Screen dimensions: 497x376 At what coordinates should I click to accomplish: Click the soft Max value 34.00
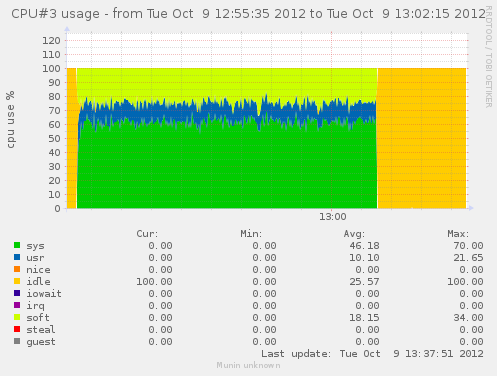coord(468,318)
